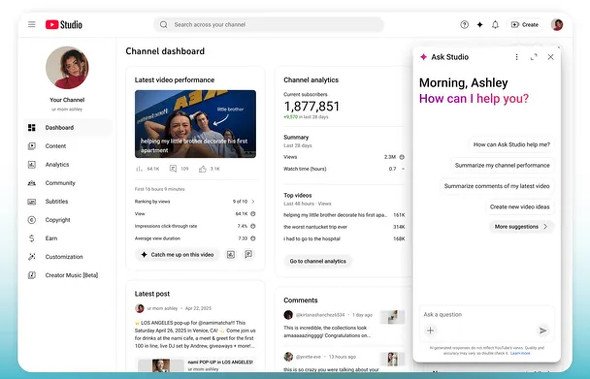Open the latest video thumbnail
Viewport: 590px width, 379px height.
(195, 124)
